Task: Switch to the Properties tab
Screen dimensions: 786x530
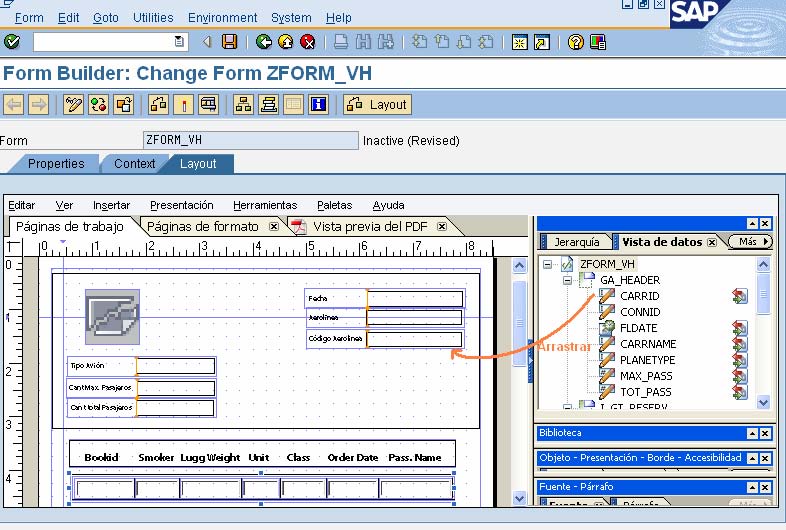Action: tap(56, 164)
